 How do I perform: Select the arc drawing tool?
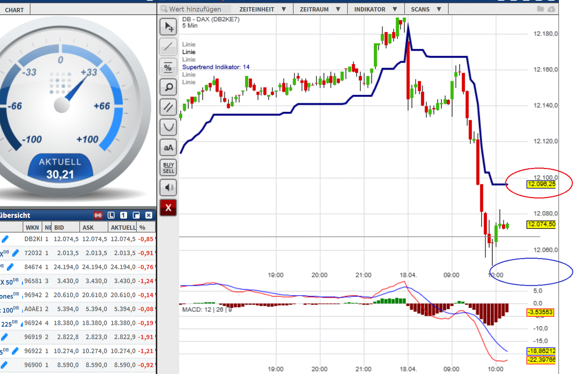click(168, 127)
